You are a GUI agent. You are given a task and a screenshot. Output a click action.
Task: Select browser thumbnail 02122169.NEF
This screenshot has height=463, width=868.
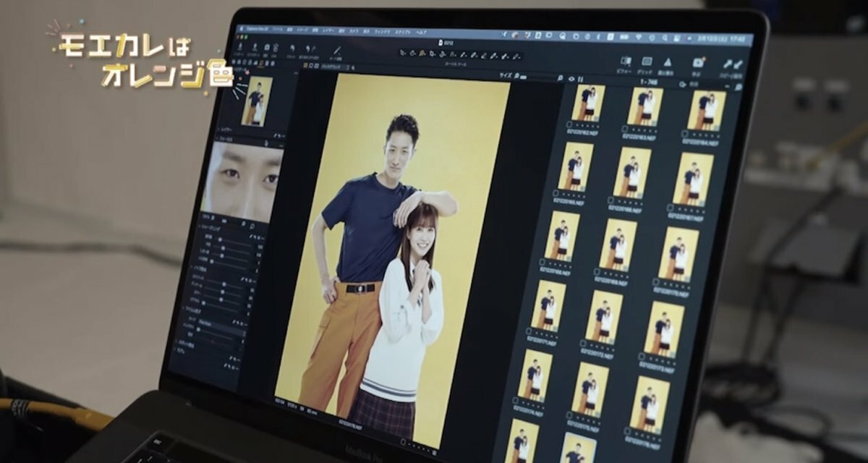point(617,245)
